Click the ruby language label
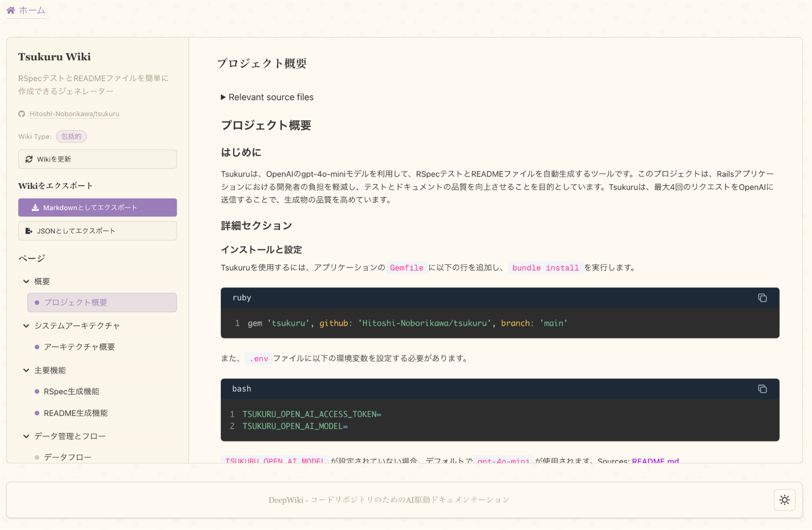 [242, 298]
